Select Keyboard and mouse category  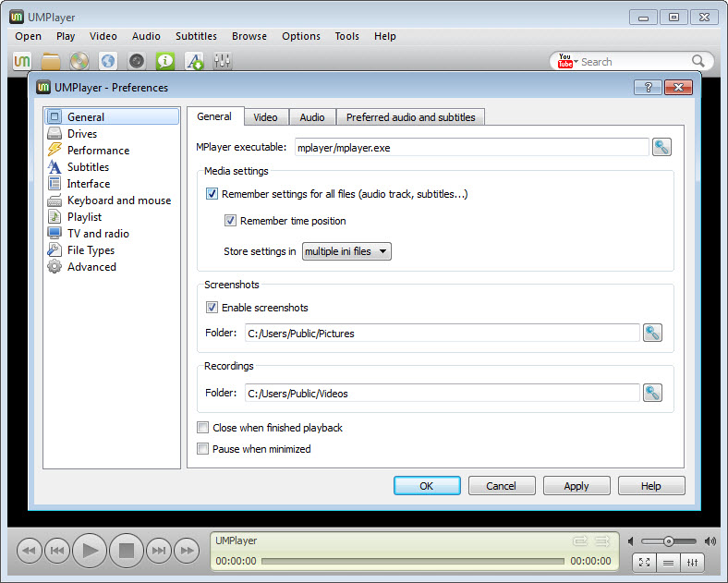tap(112, 200)
